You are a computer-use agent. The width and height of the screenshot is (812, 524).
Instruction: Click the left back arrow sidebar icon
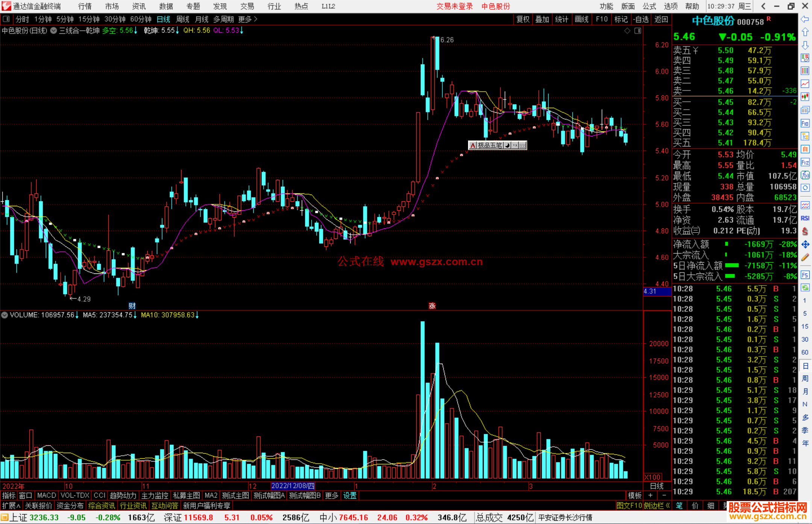tap(805, 19)
